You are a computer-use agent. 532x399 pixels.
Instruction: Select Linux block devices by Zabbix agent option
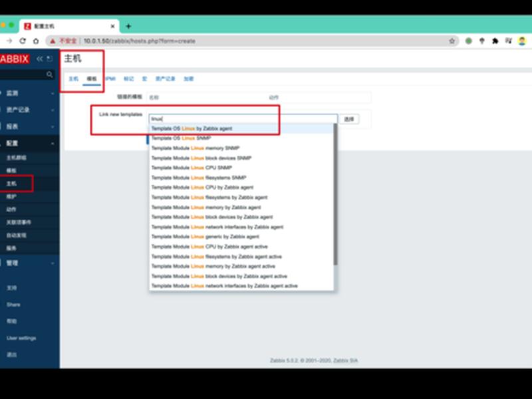pos(241,217)
